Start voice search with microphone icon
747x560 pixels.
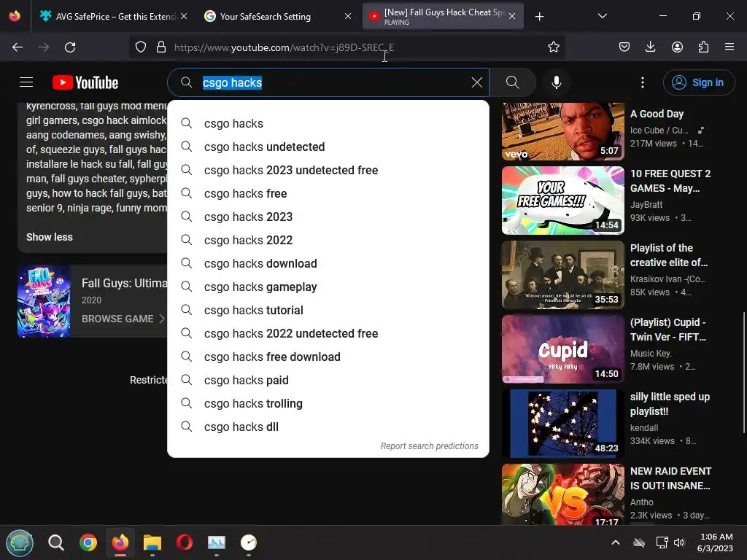pos(556,82)
